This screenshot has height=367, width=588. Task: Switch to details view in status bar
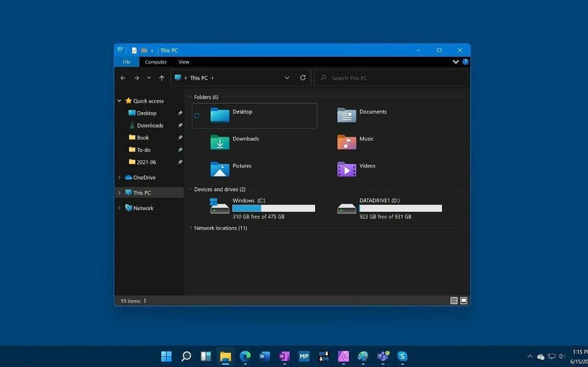454,301
